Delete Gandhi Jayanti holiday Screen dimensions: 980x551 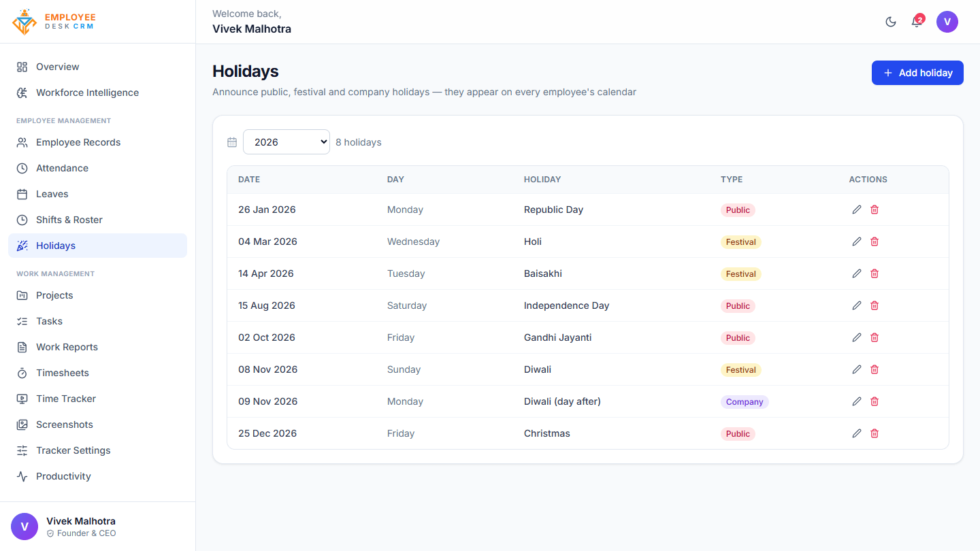(875, 337)
